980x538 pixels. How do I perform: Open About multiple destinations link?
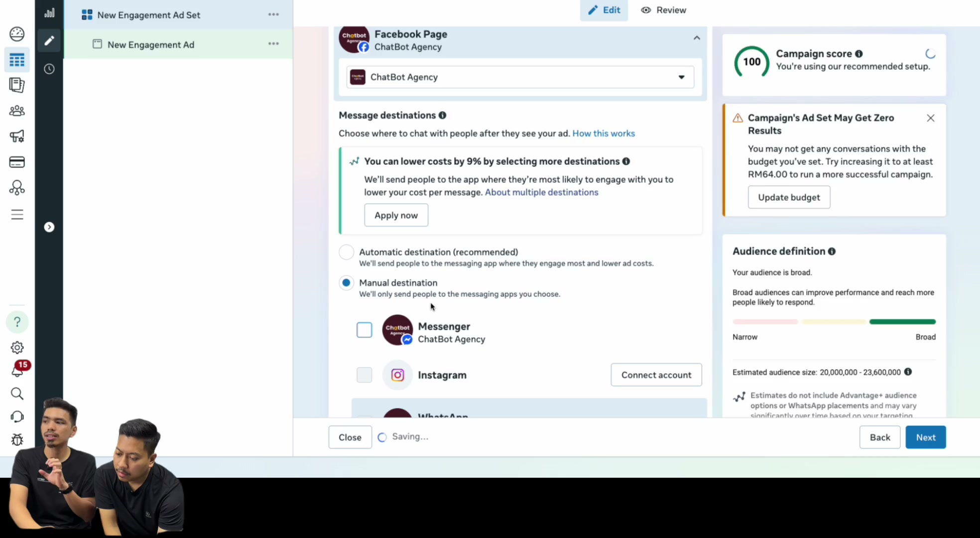point(541,192)
